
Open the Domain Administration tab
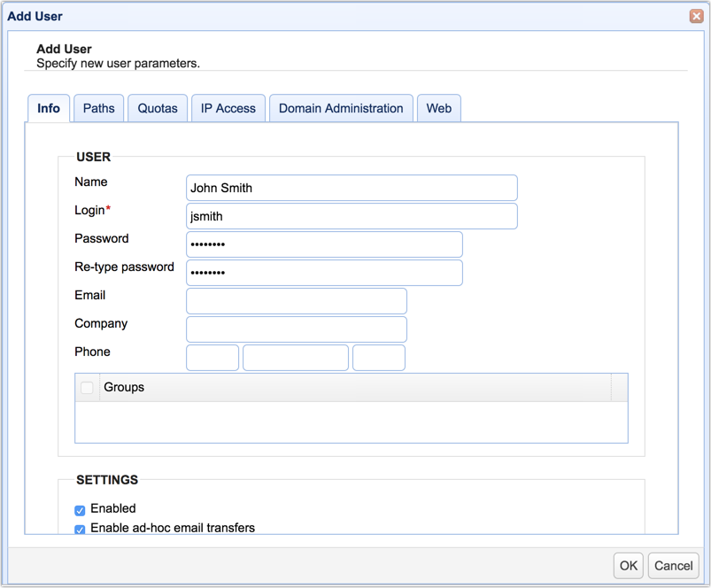tap(341, 108)
